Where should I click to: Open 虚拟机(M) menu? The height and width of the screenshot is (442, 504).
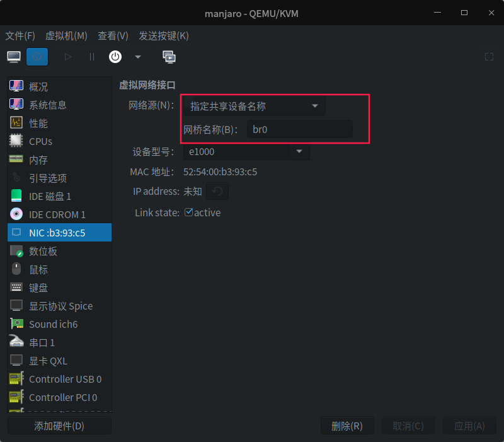click(x=66, y=36)
